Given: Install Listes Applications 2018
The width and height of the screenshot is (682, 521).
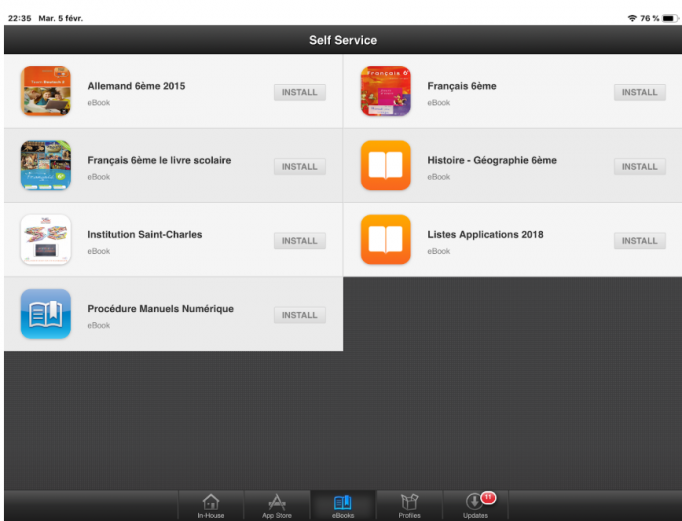Looking at the screenshot, I should click(639, 241).
